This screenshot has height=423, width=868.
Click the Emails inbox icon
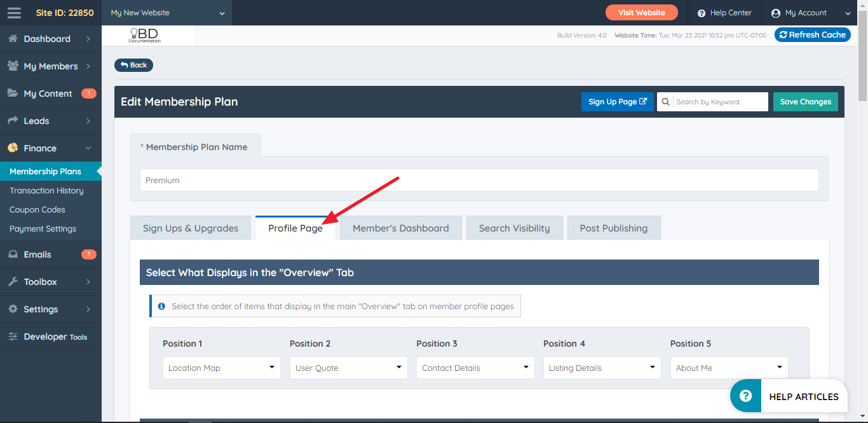pos(13,254)
